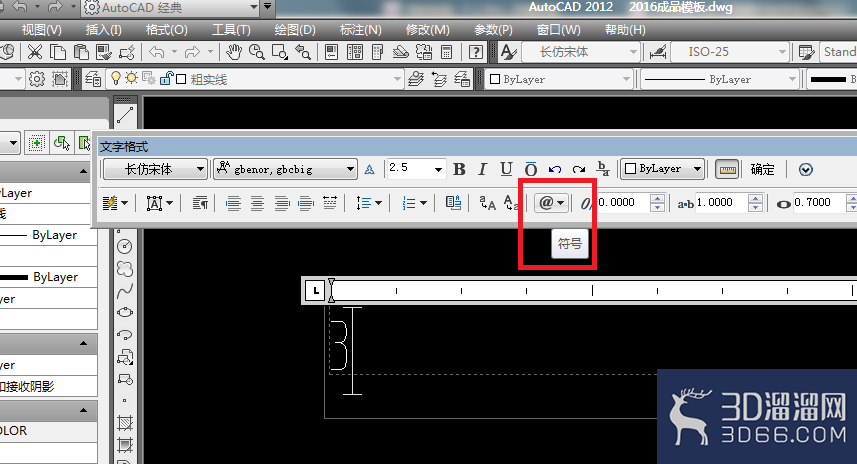Open the 标注(N) menu
Screen dimensions: 857x464
coord(360,30)
